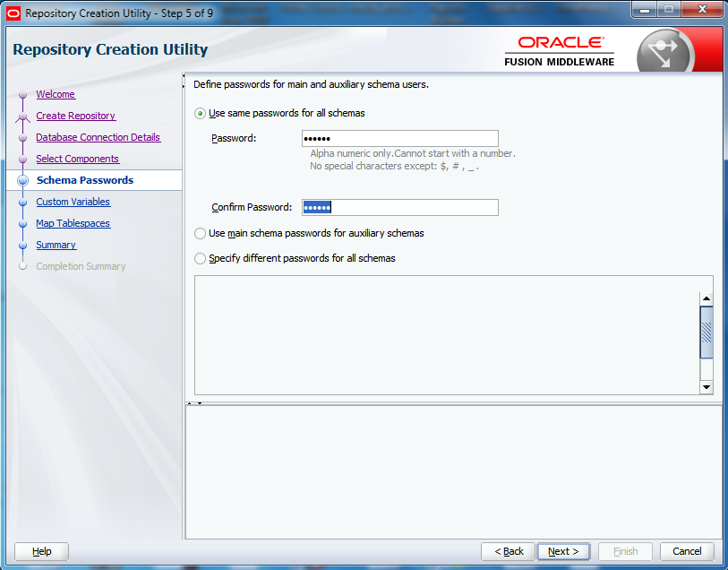Click schema table scrollbar down arrow

pyautogui.click(x=707, y=387)
